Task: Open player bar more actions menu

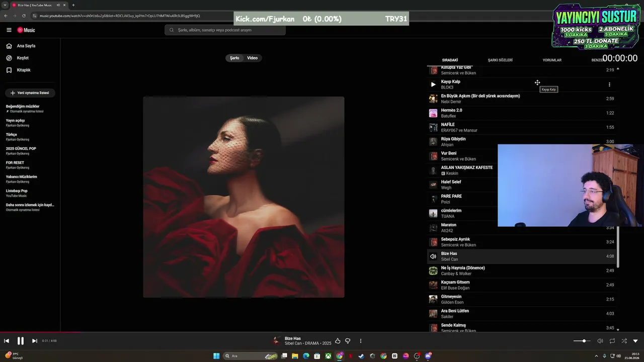Action: (x=360, y=341)
